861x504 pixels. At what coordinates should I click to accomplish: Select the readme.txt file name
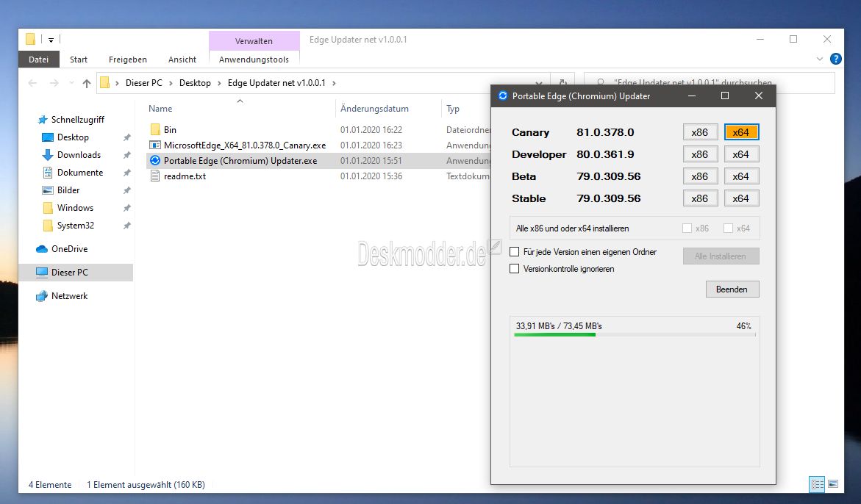coord(185,176)
